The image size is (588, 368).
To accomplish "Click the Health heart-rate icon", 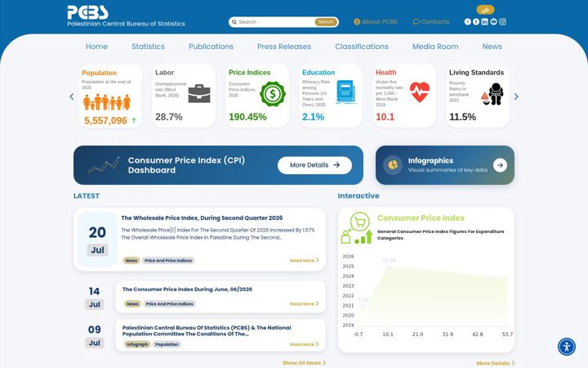I will click(x=420, y=92).
